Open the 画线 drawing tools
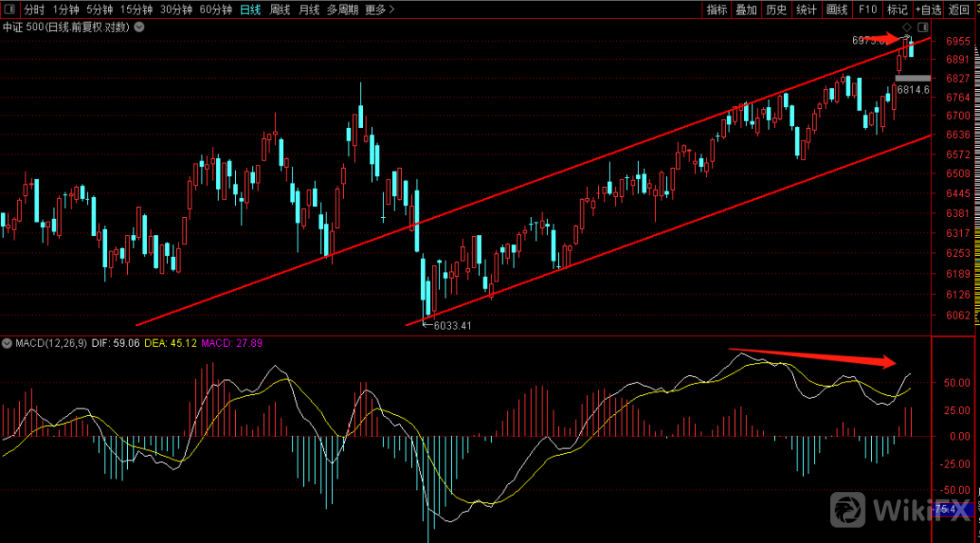Image resolution: width=980 pixels, height=543 pixels. 837,10
